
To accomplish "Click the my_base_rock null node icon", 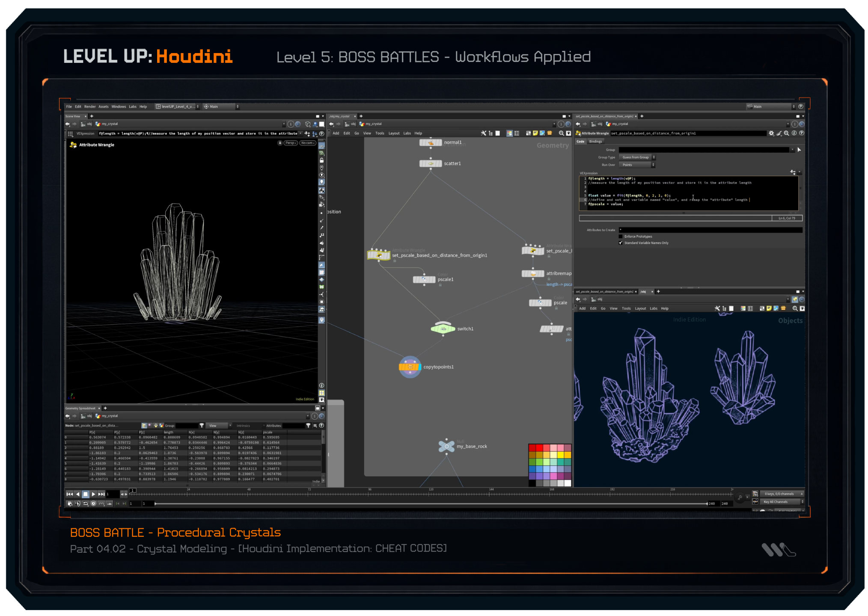I will pyautogui.click(x=446, y=446).
